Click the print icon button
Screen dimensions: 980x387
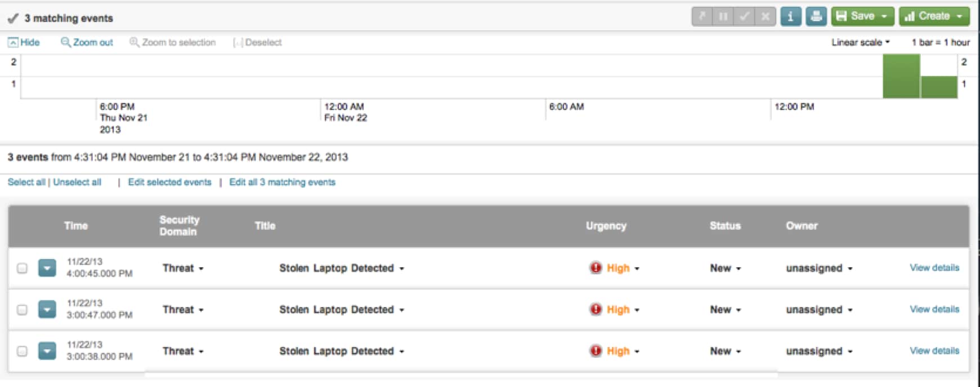click(816, 16)
